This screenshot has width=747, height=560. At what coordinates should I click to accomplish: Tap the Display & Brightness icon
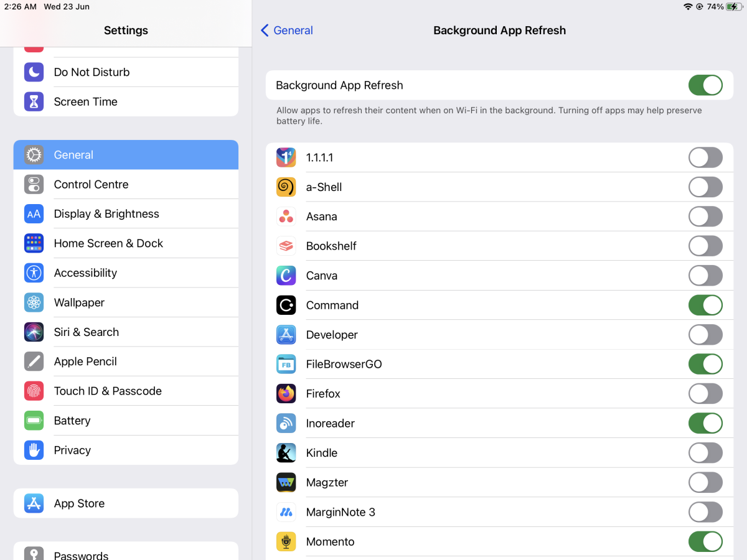click(x=34, y=214)
